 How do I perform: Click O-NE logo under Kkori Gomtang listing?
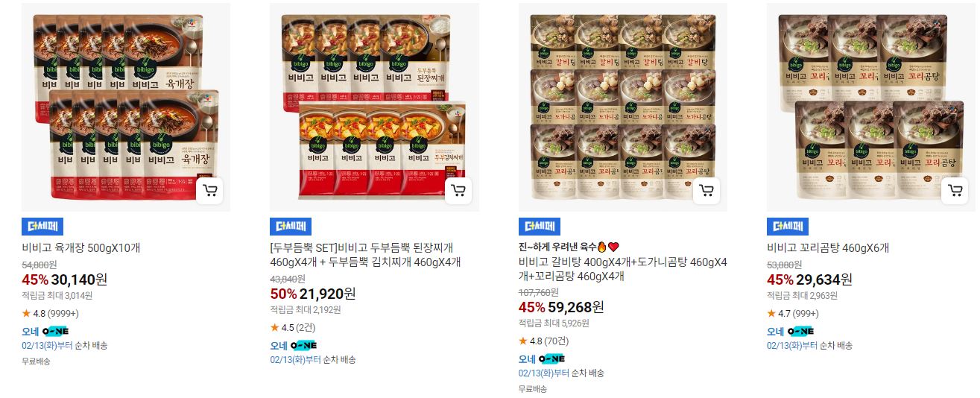click(801, 331)
